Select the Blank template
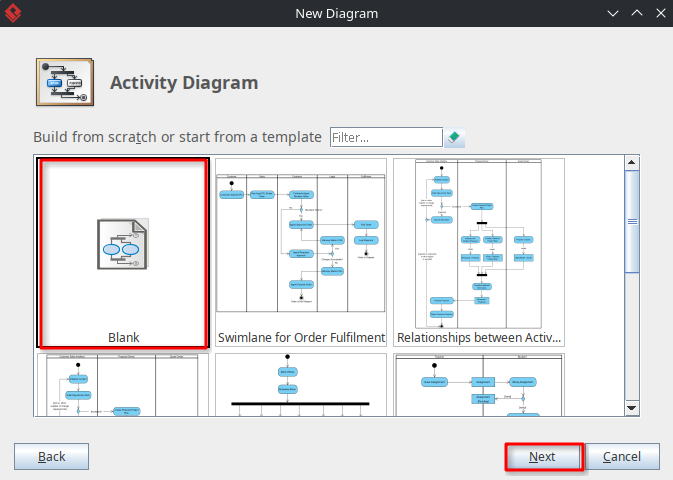This screenshot has width=673, height=480. coord(123,252)
